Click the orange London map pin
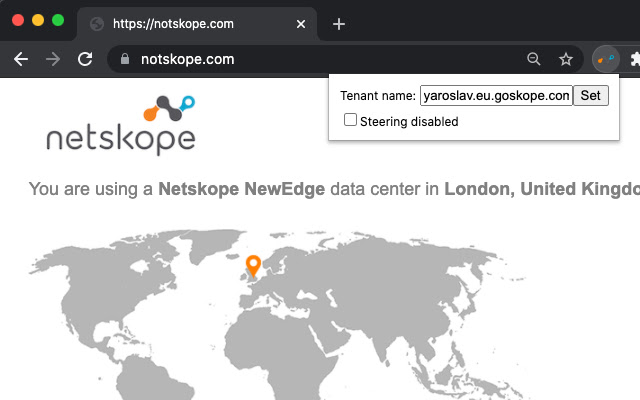 [x=253, y=265]
